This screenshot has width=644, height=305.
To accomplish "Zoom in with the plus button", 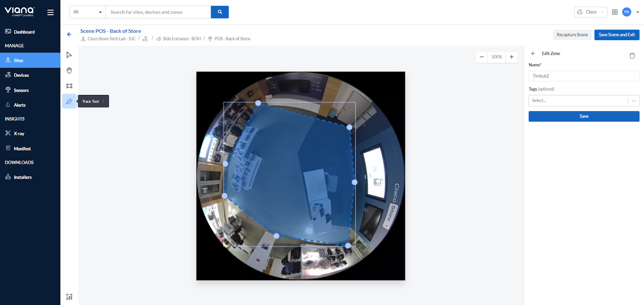I will [512, 57].
